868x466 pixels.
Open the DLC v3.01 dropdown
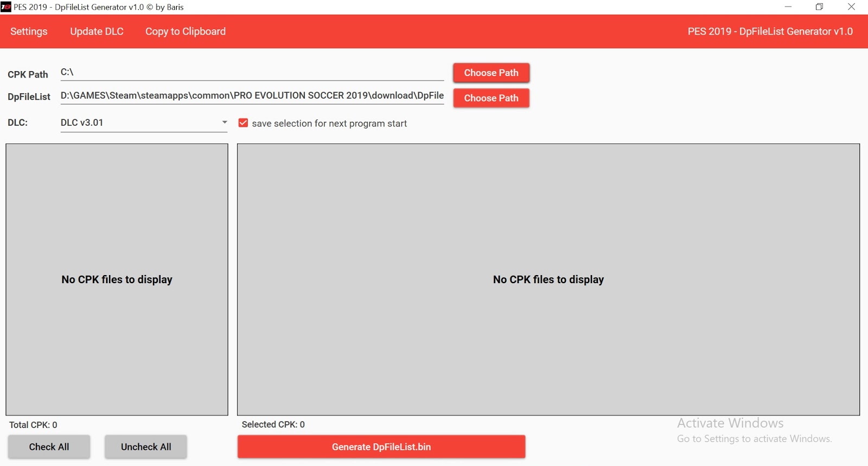144,123
